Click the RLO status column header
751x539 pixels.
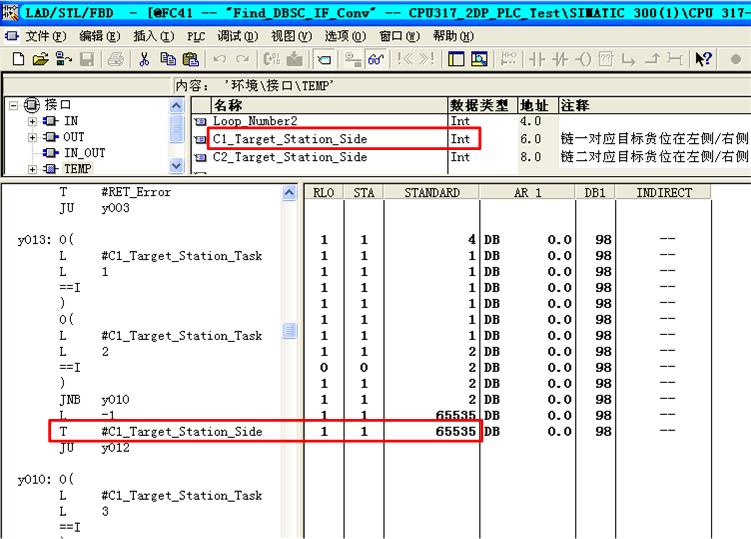point(324,193)
